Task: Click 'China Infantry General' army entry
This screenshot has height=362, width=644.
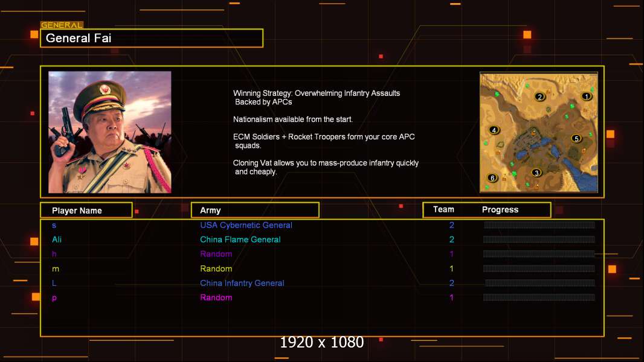Action: tap(242, 283)
